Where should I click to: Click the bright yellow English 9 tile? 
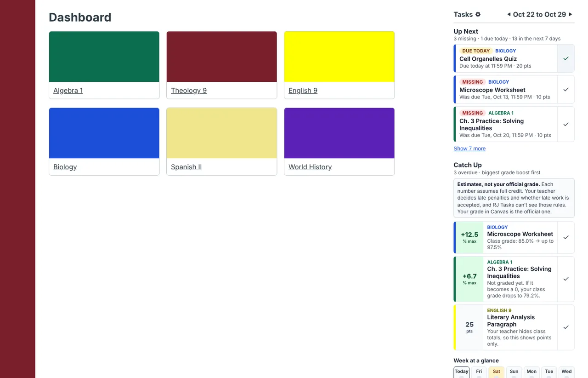(339, 57)
